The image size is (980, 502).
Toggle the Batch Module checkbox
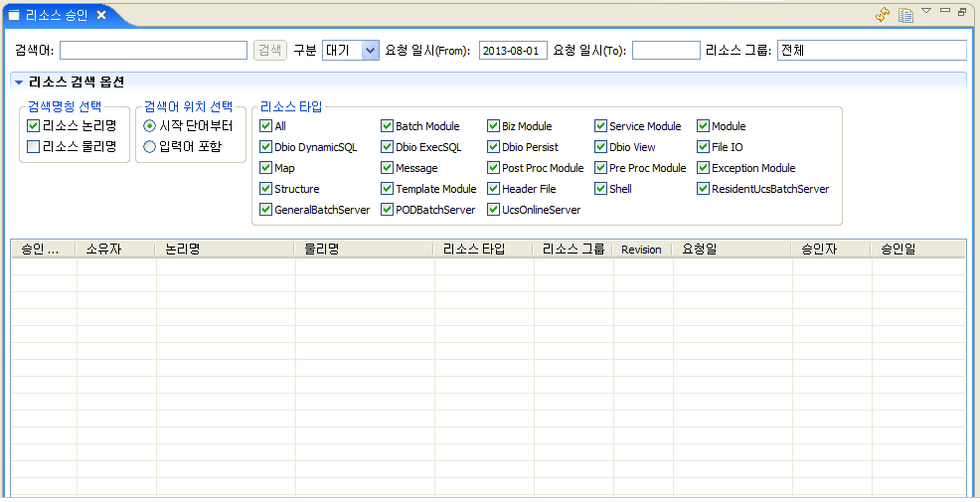click(x=387, y=126)
